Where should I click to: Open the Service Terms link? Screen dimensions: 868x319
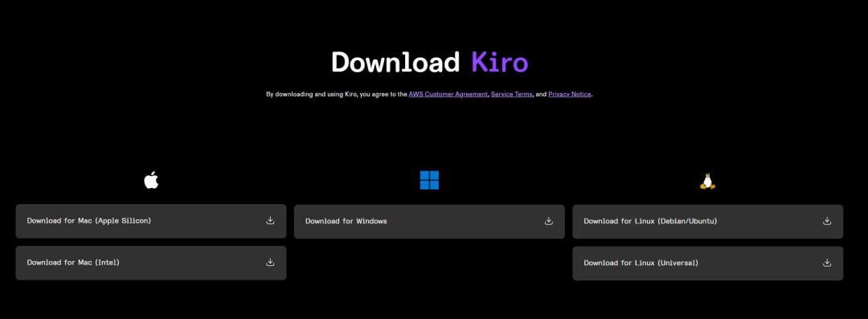512,94
